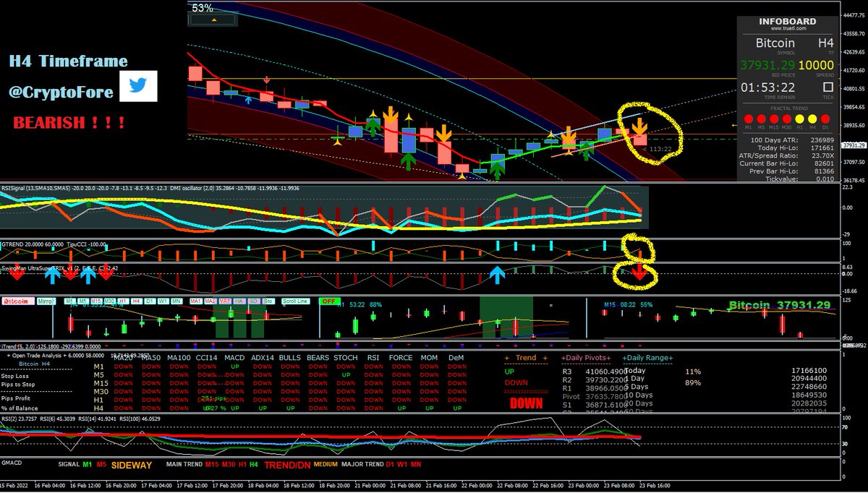
Task: Click the +Daily Pivots+ heading
Action: coord(586,358)
